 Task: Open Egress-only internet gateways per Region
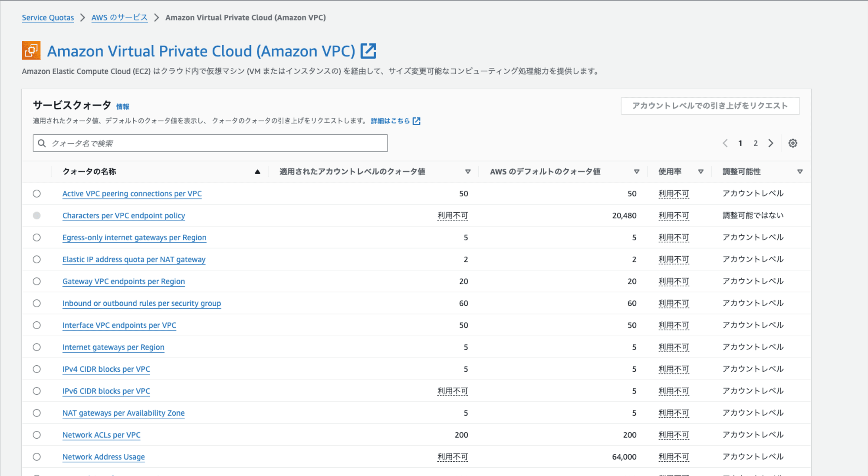click(134, 238)
